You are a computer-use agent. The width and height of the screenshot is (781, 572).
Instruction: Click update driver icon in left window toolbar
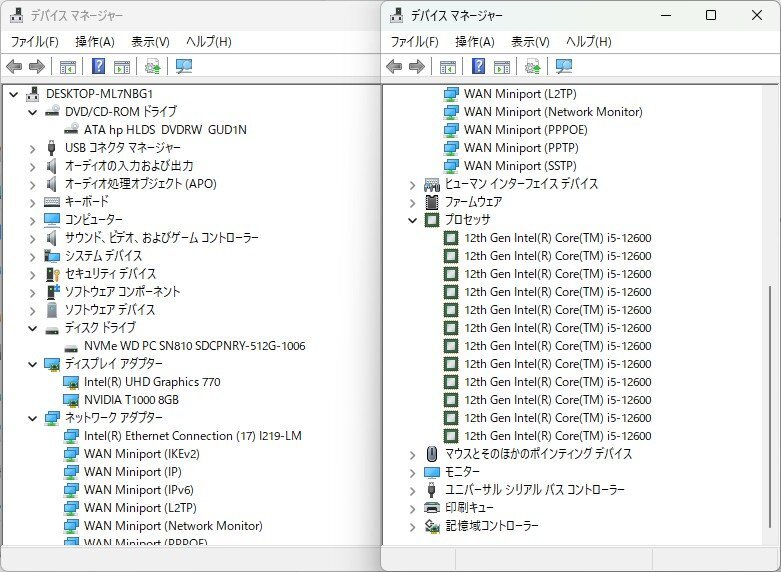152,66
